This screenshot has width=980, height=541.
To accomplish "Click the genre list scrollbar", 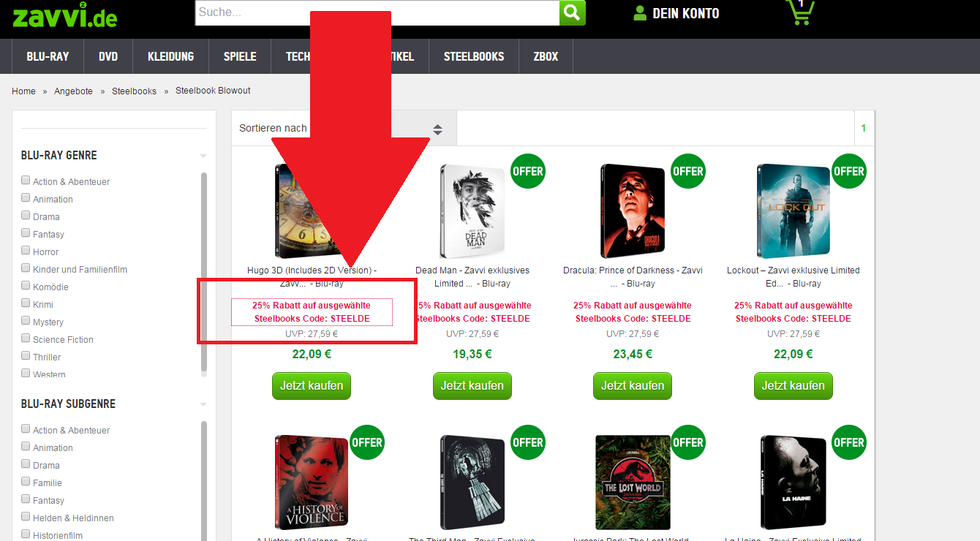I will pos(204,274).
